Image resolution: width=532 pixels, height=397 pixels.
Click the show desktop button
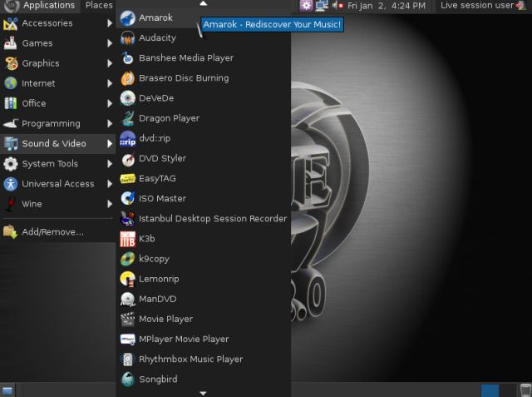pos(7,390)
